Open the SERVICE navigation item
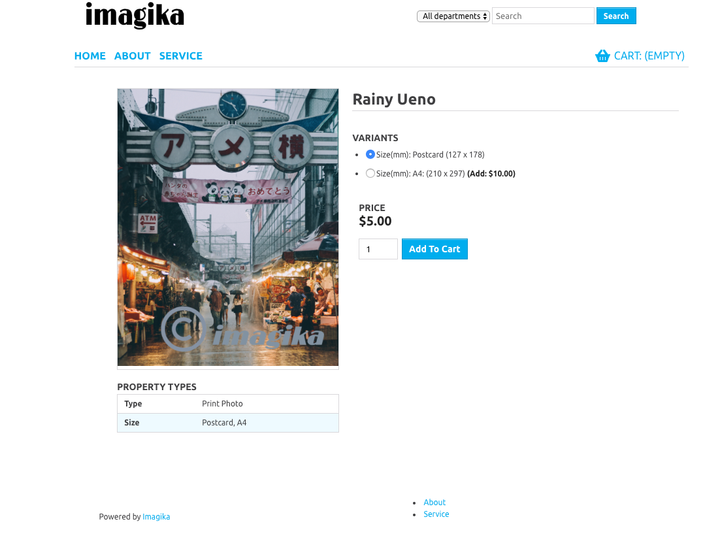This screenshot has width=720, height=545. [x=181, y=56]
